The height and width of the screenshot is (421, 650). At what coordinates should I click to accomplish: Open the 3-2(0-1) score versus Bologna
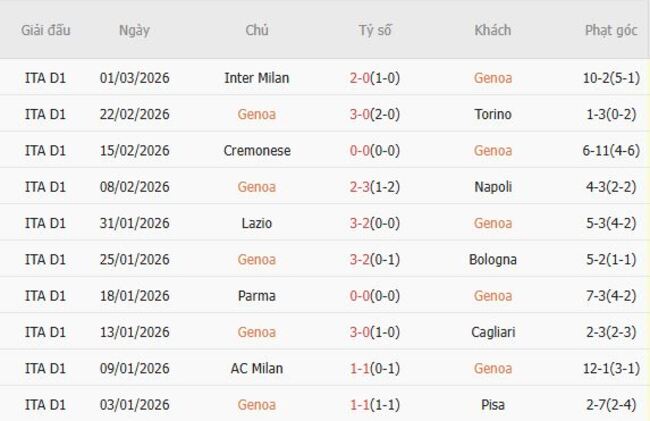coord(375,260)
